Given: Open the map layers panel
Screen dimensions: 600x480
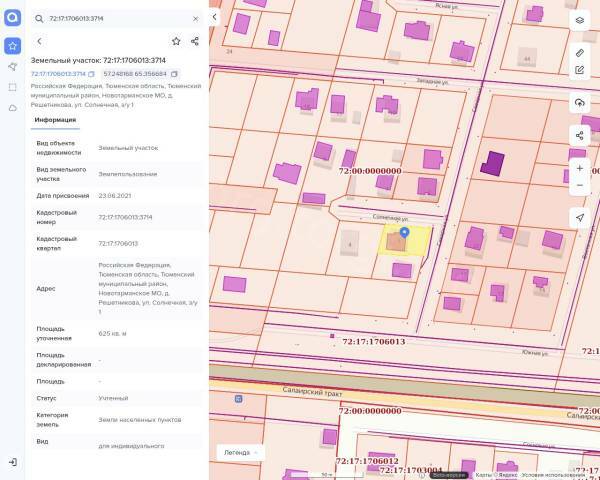Looking at the screenshot, I should point(580,20).
